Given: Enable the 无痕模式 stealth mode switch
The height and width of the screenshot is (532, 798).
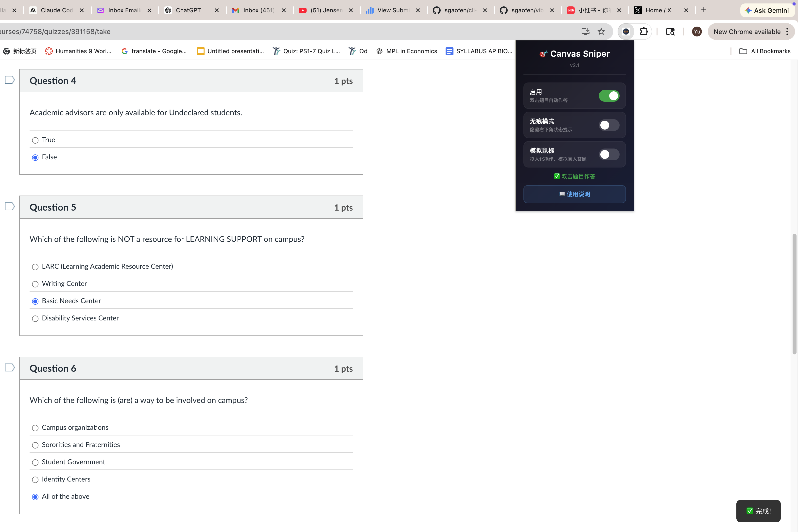Looking at the screenshot, I should [x=609, y=125].
